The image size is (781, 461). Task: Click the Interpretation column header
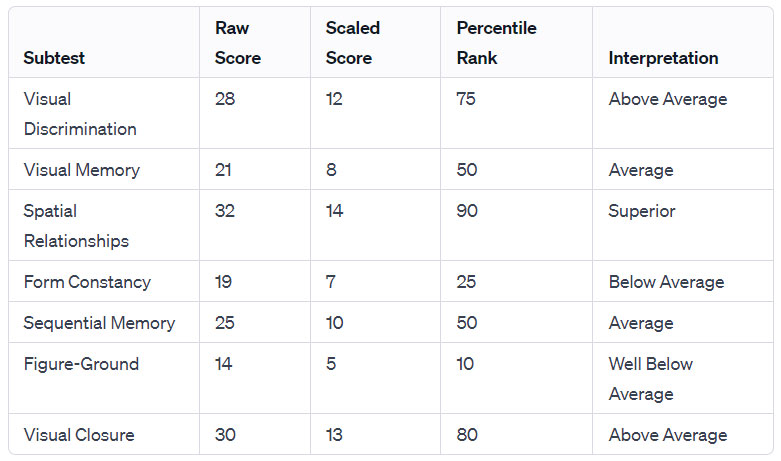tap(663, 58)
